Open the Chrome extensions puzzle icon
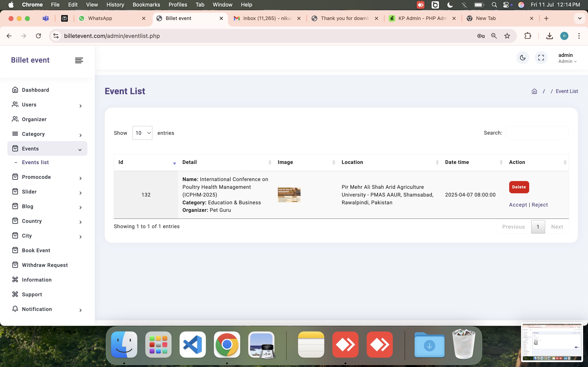588x367 pixels. point(528,36)
